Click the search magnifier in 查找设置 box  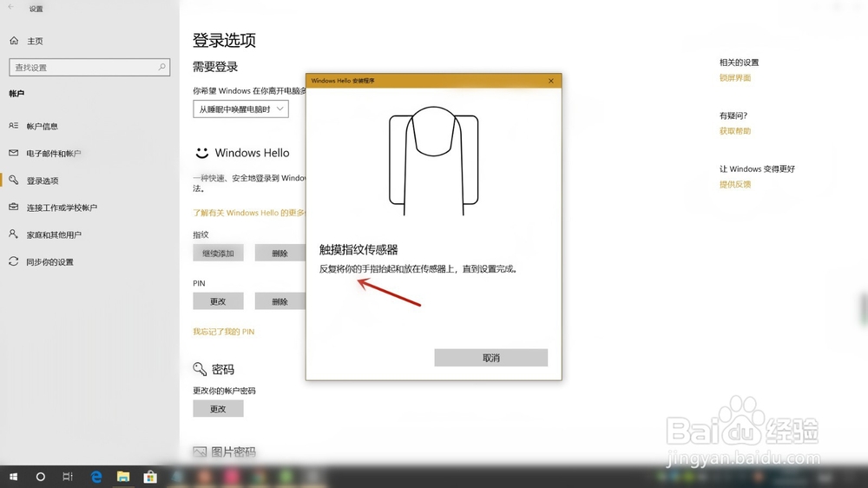tap(161, 67)
